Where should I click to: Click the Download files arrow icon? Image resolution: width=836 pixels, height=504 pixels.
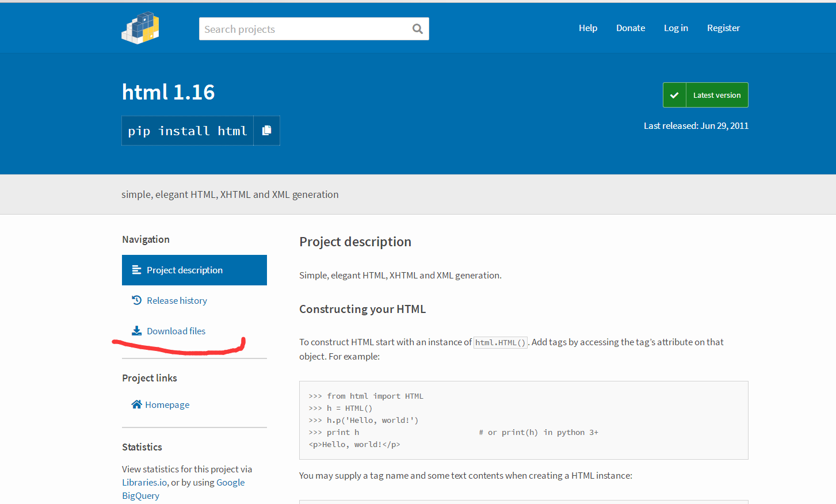[x=136, y=331]
